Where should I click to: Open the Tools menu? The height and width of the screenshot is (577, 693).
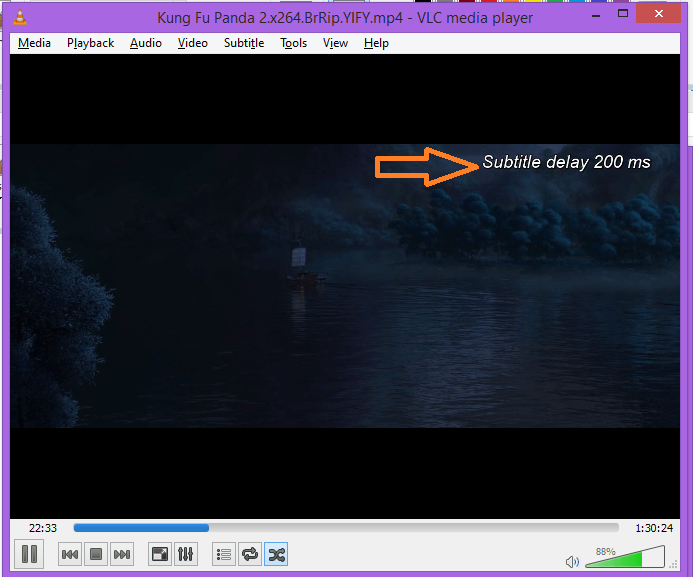click(x=293, y=43)
